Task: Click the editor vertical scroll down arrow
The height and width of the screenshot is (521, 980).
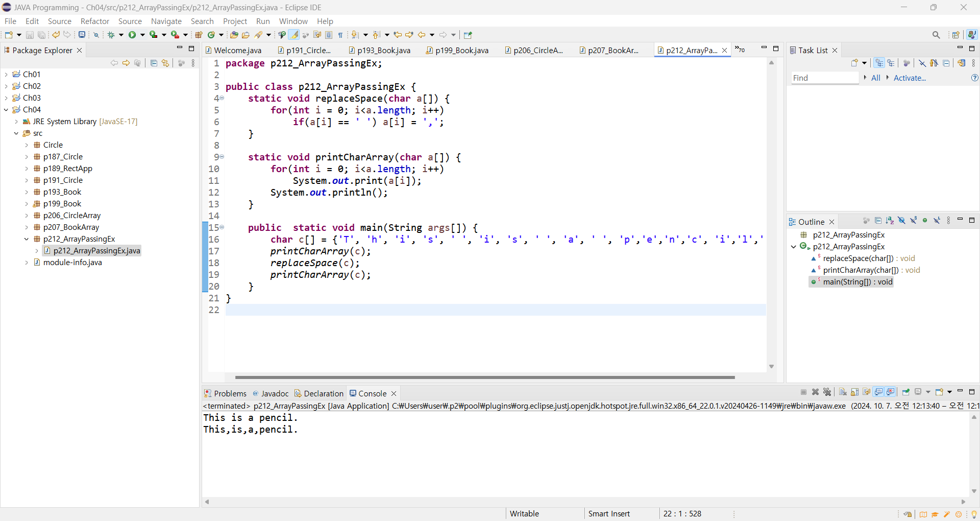Action: click(771, 367)
